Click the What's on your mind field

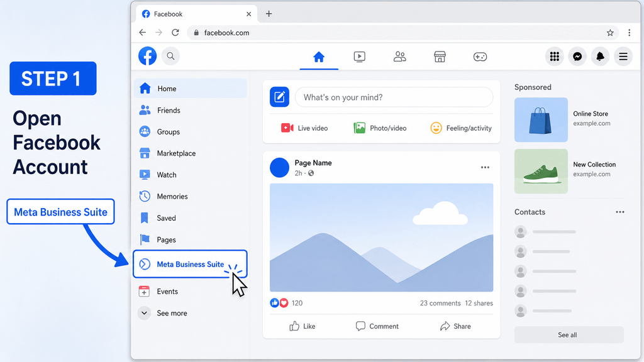[x=394, y=97]
